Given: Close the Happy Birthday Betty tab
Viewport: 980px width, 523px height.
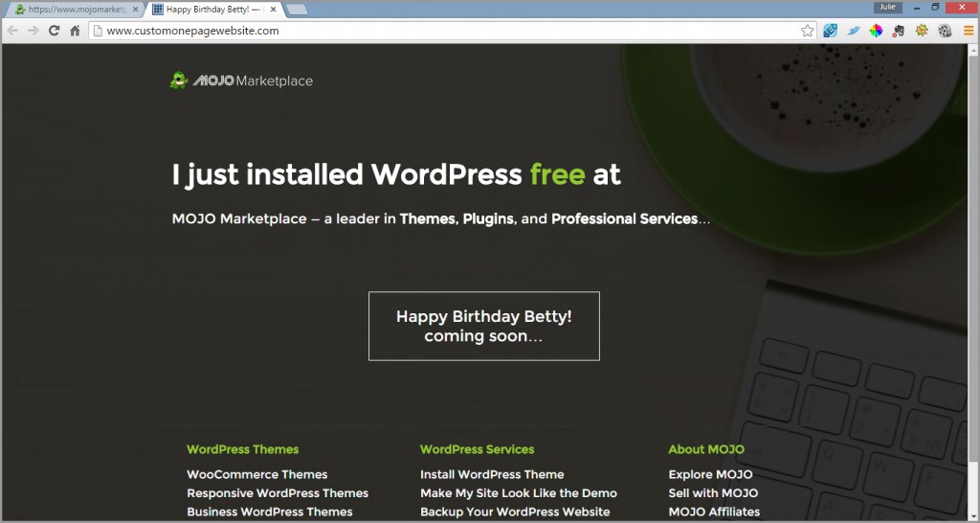Looking at the screenshot, I should (x=273, y=10).
